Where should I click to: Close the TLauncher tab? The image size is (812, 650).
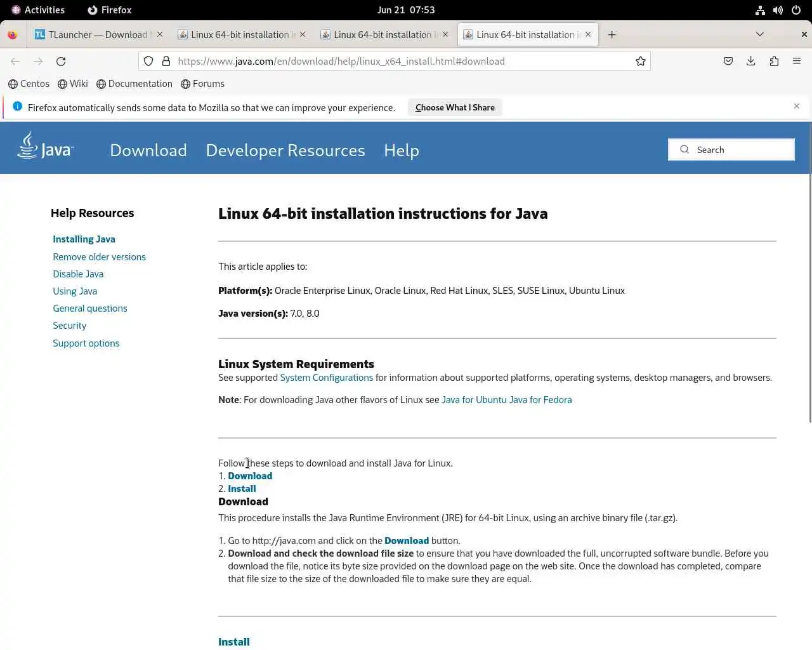pos(160,35)
